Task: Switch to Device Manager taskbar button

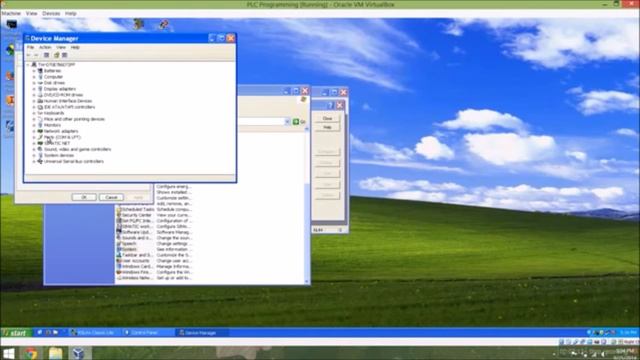Action: [x=202, y=333]
